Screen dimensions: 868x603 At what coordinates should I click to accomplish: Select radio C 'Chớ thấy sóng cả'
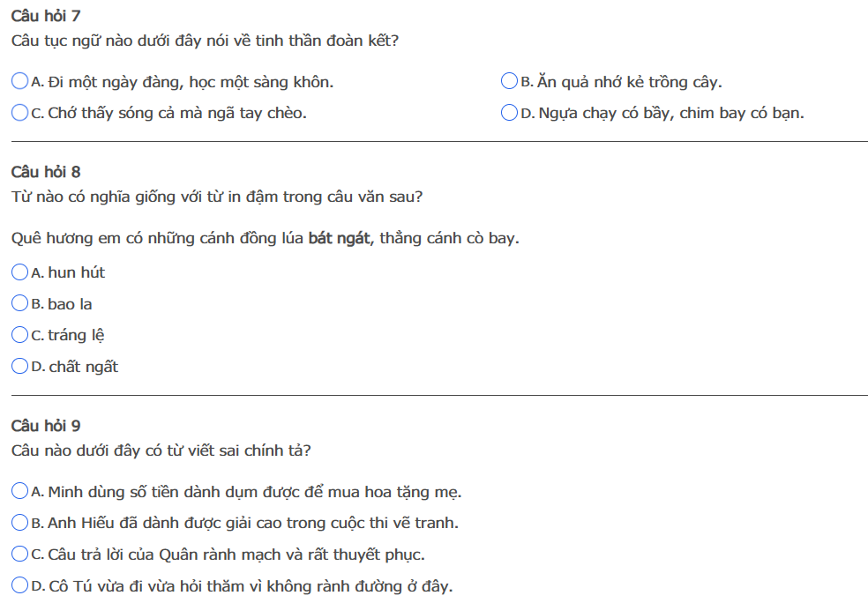pyautogui.click(x=19, y=113)
